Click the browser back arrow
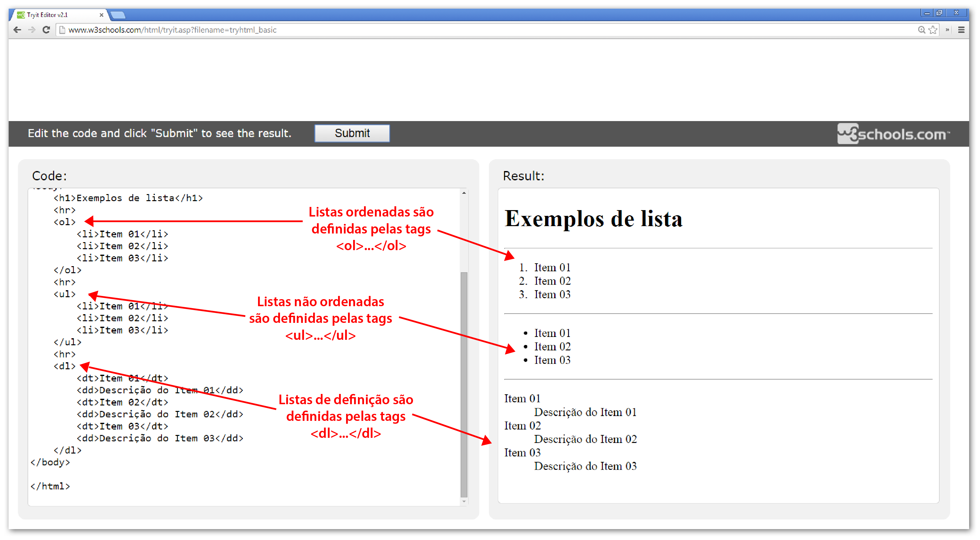Viewport: 980px width, 540px height. 17,30
